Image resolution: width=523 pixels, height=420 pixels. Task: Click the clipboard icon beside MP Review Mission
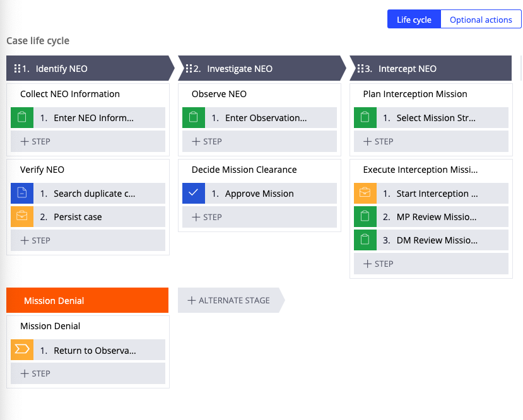pyautogui.click(x=365, y=217)
